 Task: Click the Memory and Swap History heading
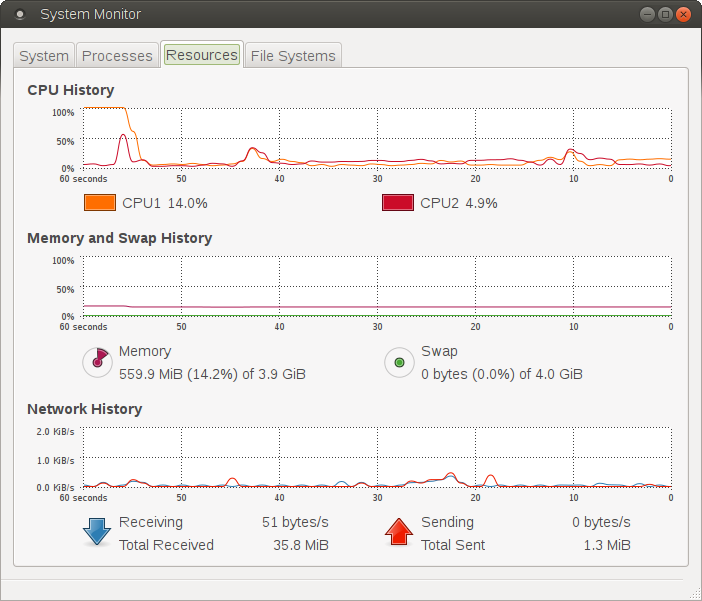(120, 238)
